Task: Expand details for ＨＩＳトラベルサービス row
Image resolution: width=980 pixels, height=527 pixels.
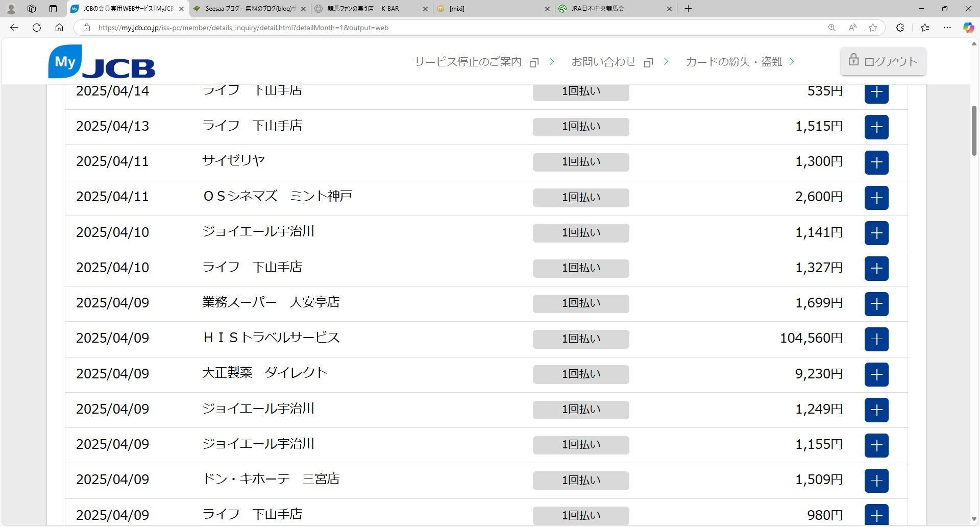Action: (x=876, y=339)
